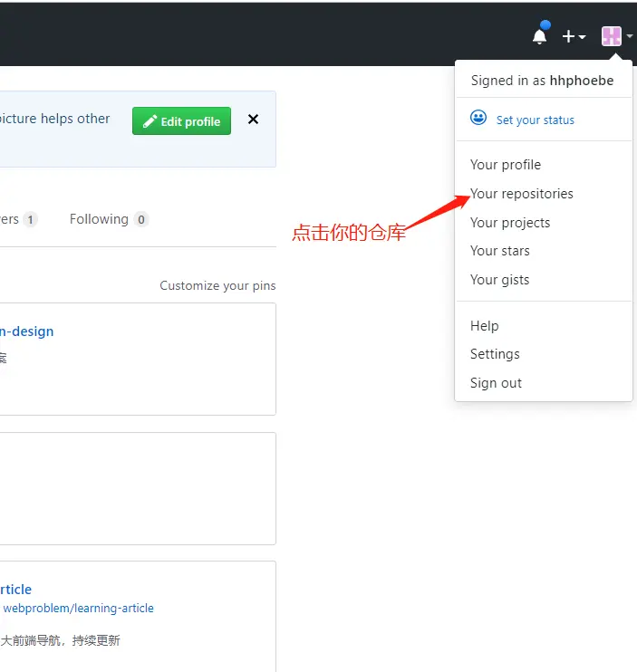Click 'Signed in as hhphoebe' text
Viewport: 637px width, 672px height.
[x=542, y=81]
